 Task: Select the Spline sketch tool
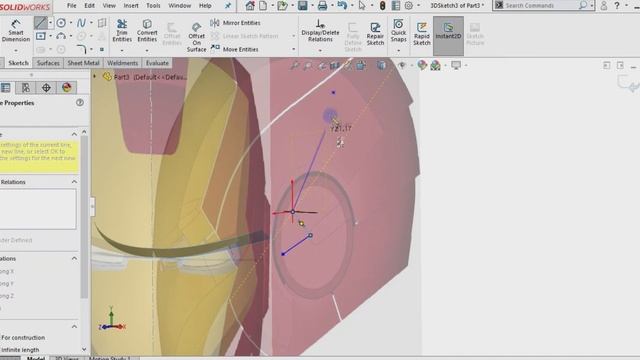coord(81,23)
